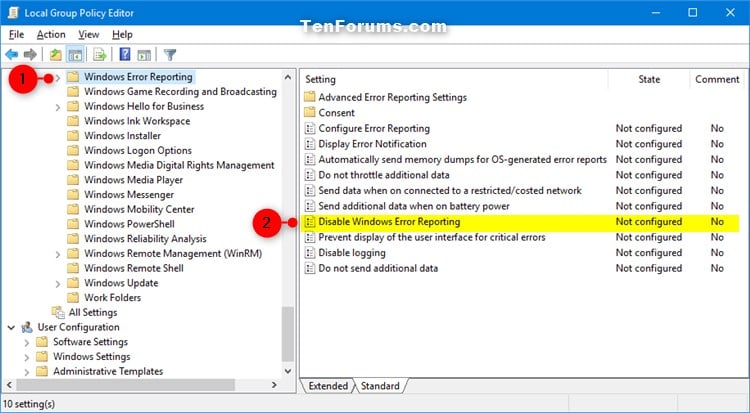The width and height of the screenshot is (750, 413).
Task: Click the Windows Messenger folder icon
Action: coord(73,195)
